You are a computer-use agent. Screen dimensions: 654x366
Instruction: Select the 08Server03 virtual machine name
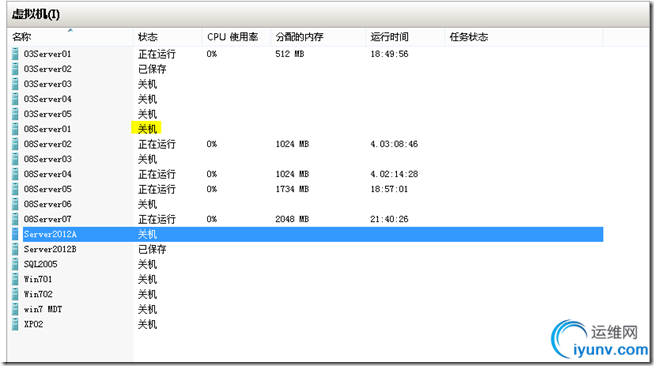coord(47,159)
